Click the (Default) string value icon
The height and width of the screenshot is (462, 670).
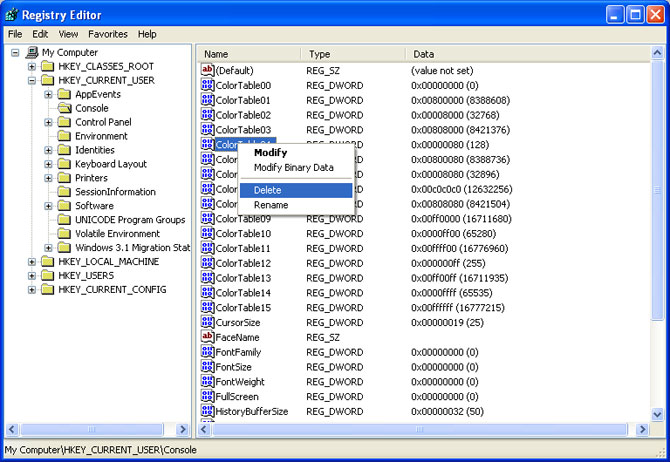coord(208,71)
